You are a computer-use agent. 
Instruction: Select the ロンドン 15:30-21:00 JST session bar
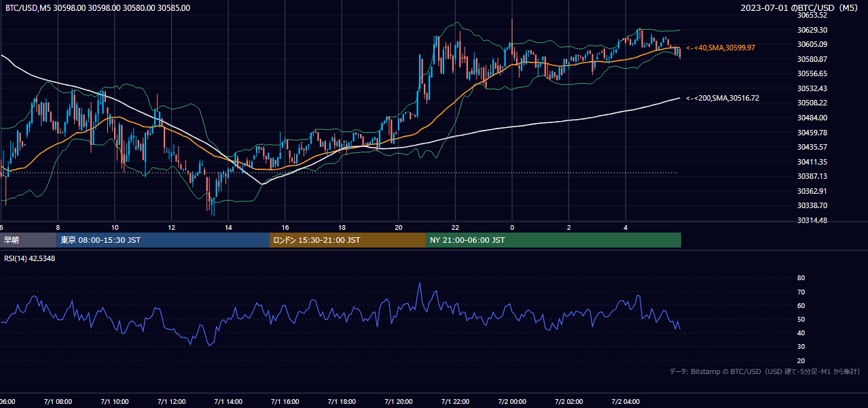click(348, 240)
